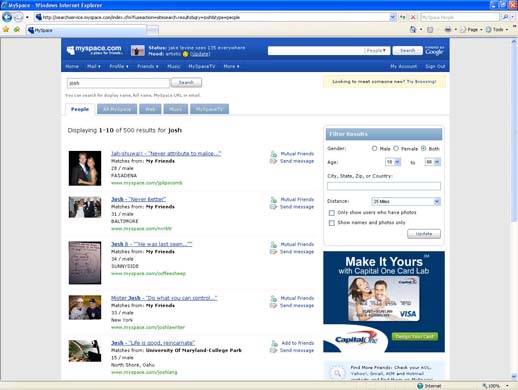Viewport: 518px width, 390px height.
Task: Click the Sign Out link
Action: coord(435,66)
